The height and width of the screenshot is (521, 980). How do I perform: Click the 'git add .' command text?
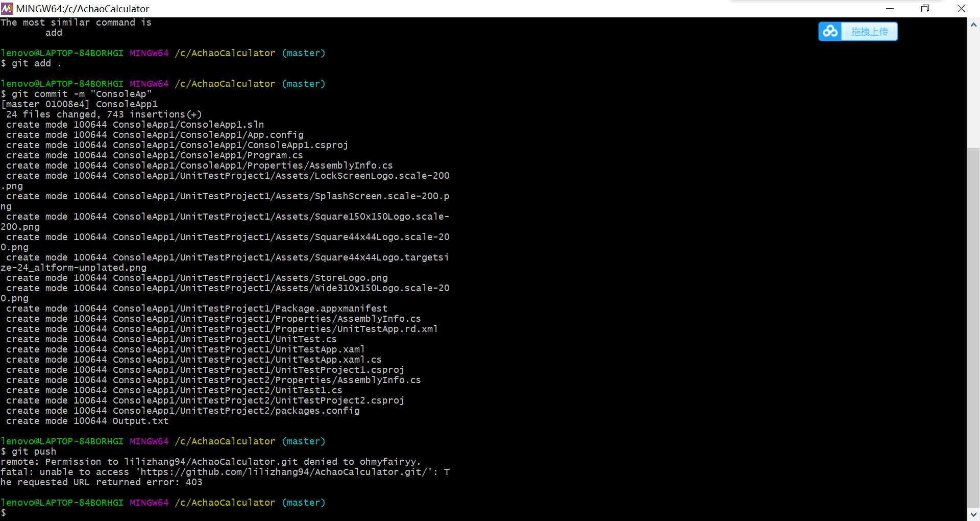(36, 63)
